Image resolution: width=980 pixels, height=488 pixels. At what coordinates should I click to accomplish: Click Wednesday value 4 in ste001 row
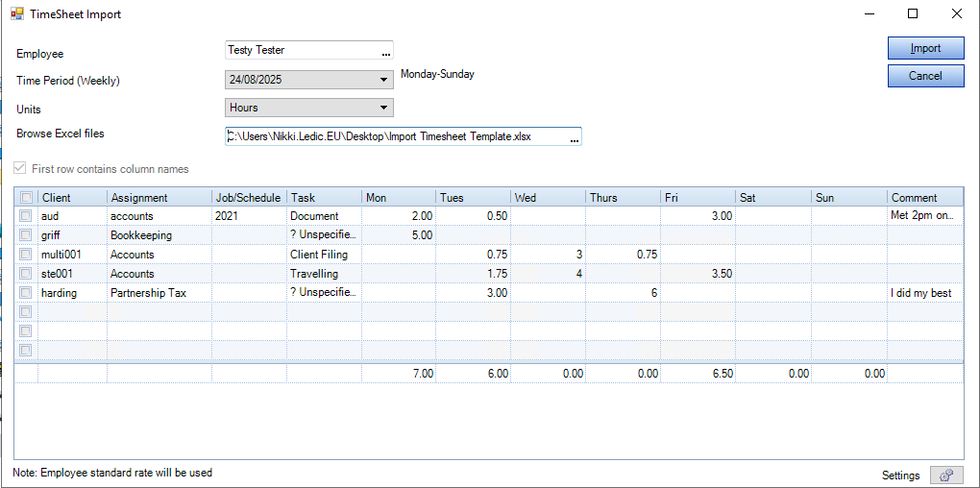tap(548, 273)
